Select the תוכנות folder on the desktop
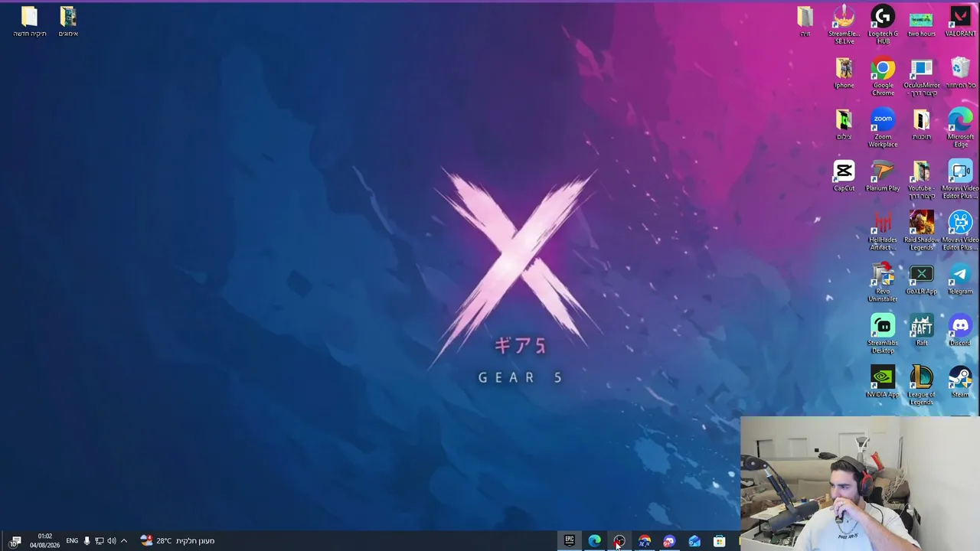The width and height of the screenshot is (980, 551). [x=921, y=125]
